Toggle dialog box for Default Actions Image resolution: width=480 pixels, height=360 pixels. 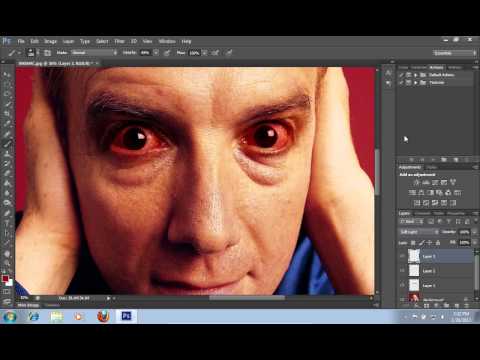tap(409, 75)
